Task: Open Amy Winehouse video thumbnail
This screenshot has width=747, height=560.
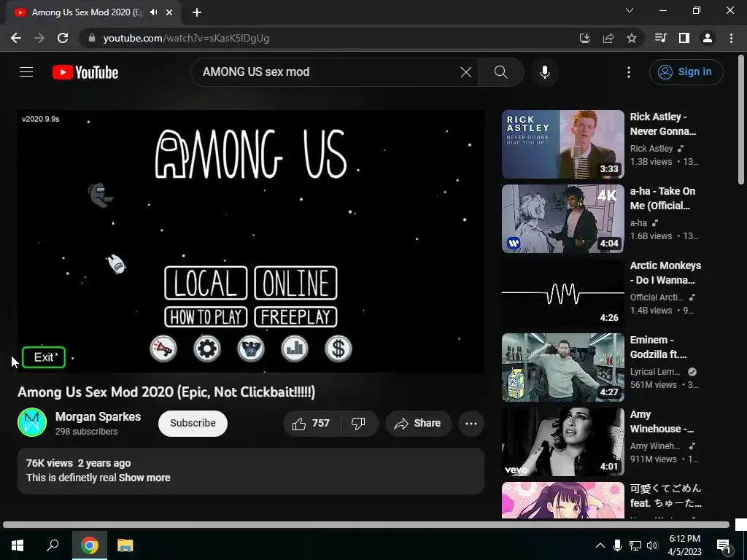Action: pos(562,441)
